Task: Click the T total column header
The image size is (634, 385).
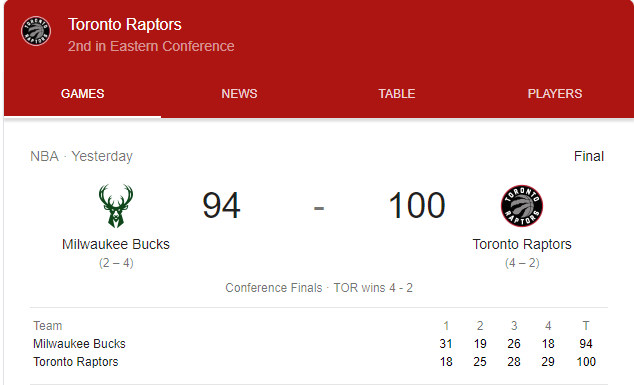Action: pos(586,326)
